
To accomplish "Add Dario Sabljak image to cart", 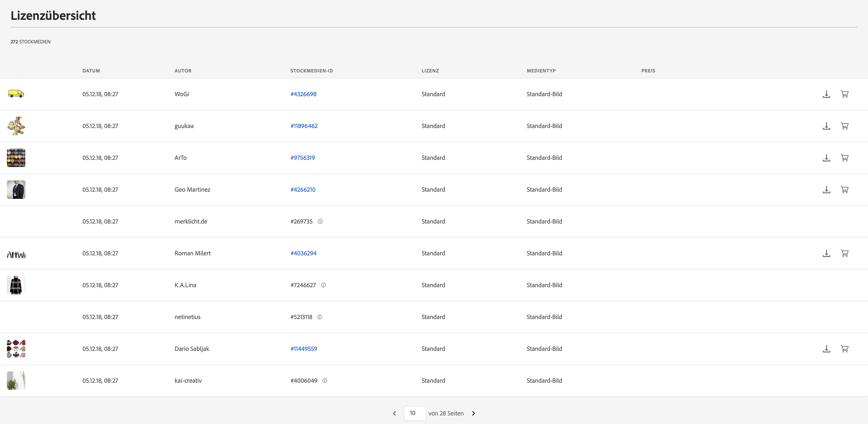I will 845,349.
